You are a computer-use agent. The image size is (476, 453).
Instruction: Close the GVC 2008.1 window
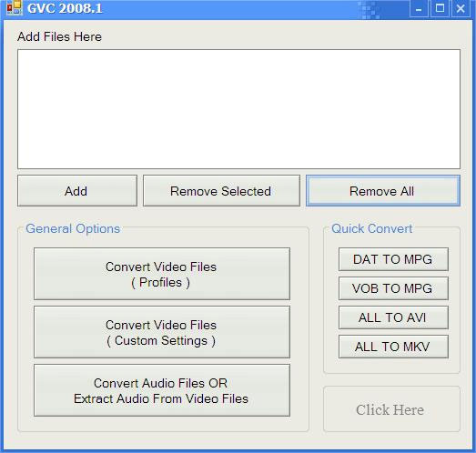[461, 8]
